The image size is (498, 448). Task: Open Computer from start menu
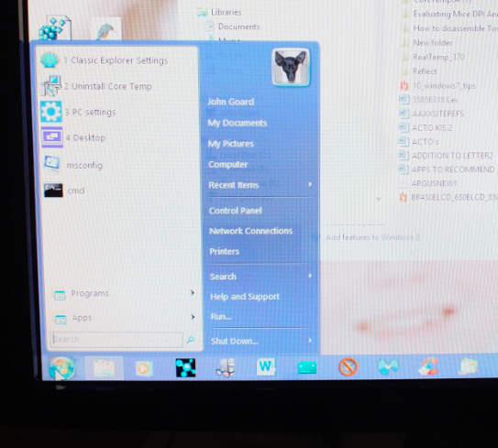coord(227,164)
